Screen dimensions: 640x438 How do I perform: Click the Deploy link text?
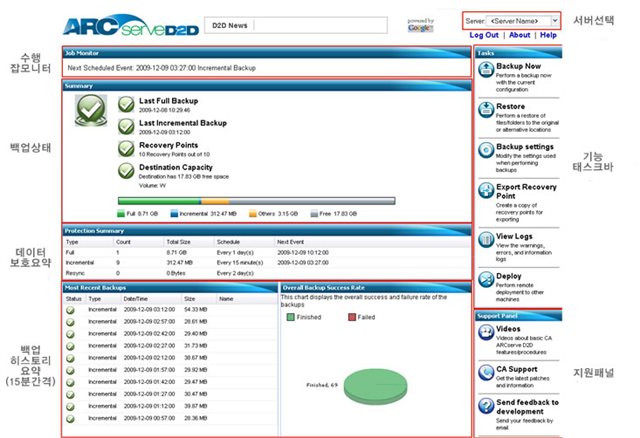pos(509,276)
